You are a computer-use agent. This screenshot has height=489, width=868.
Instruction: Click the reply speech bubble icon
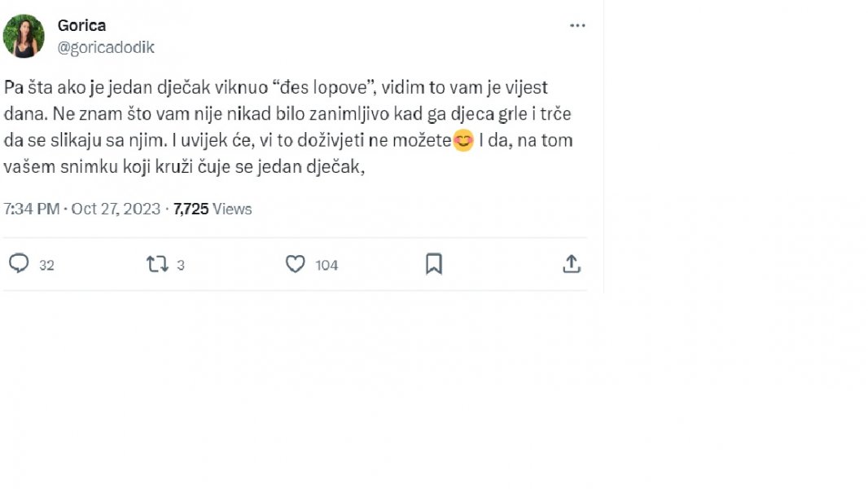(x=18, y=264)
